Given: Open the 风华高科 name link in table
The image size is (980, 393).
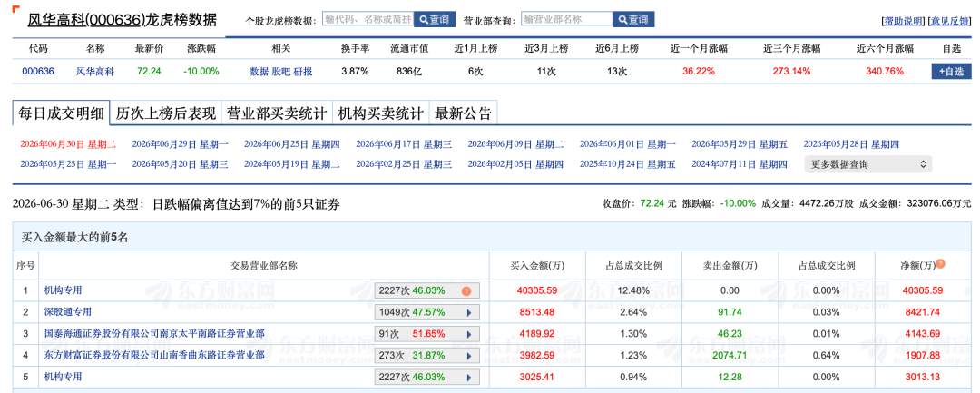Looking at the screenshot, I should point(95,71).
